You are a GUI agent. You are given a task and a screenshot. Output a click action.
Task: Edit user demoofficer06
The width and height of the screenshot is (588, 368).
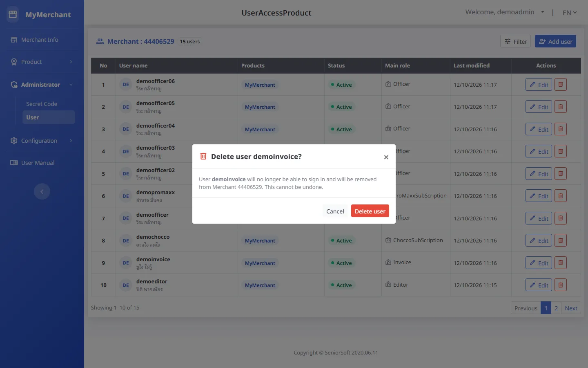click(539, 85)
